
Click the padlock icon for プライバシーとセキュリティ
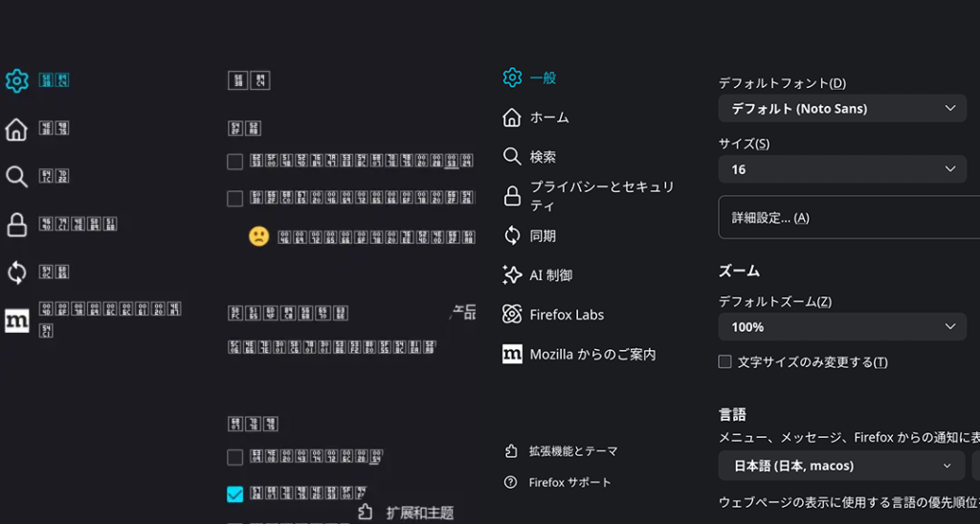(512, 196)
